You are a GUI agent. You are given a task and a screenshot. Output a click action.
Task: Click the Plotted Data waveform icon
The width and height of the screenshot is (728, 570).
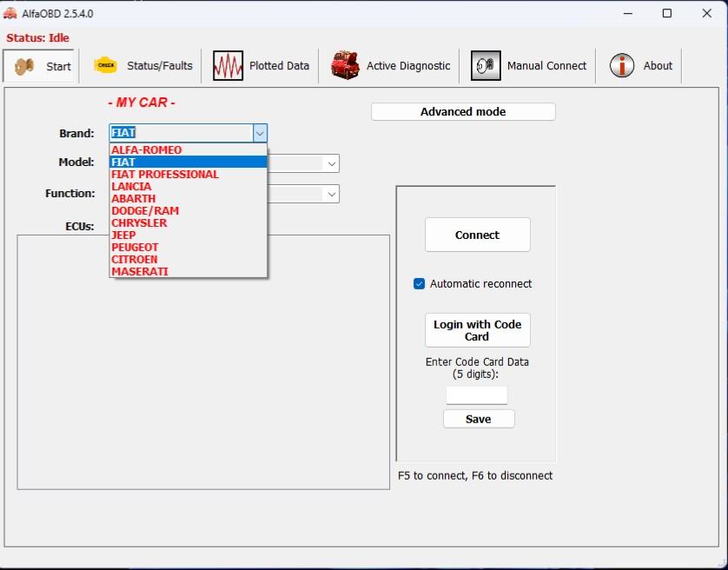tap(228, 65)
